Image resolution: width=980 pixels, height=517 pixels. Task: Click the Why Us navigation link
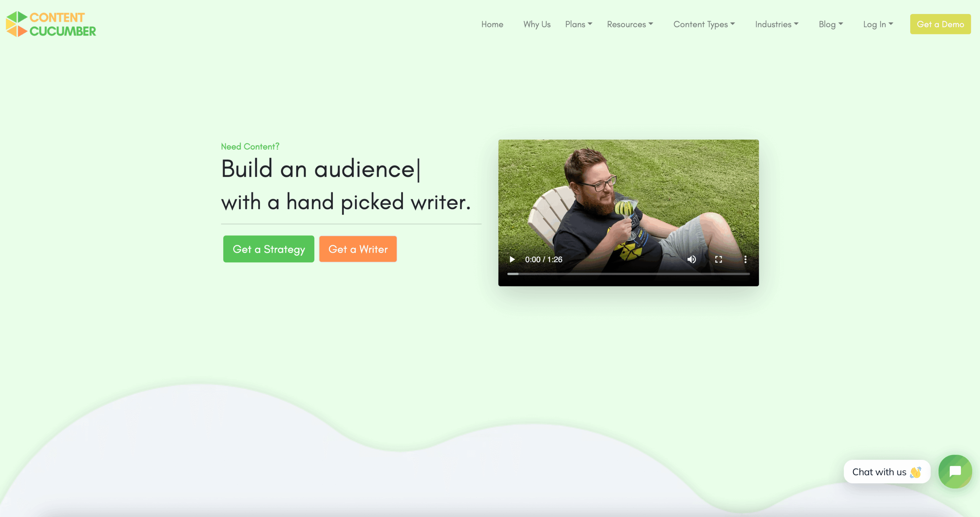coord(537,24)
